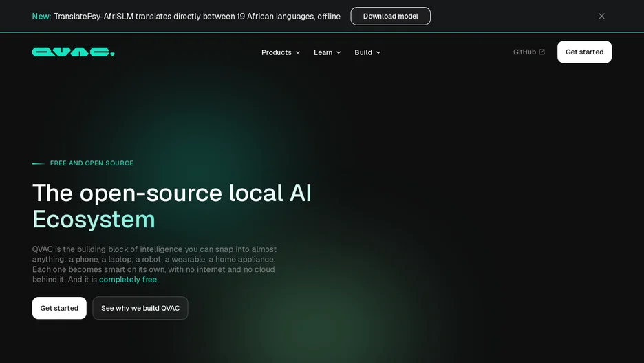
Task: Open the Build dropdown menu
Action: pyautogui.click(x=367, y=52)
